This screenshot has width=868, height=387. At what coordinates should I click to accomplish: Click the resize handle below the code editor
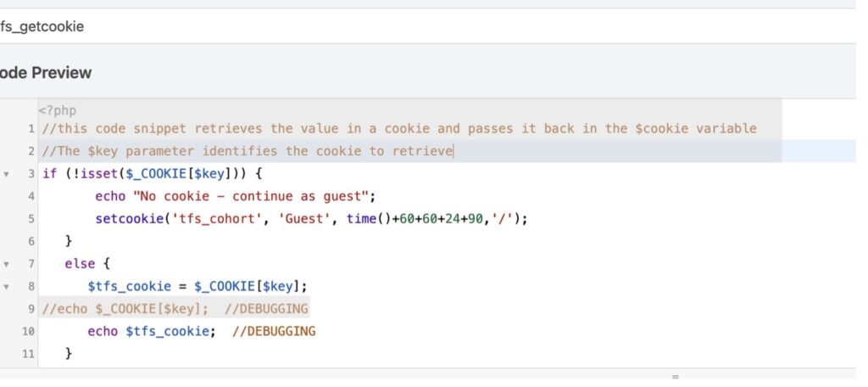coord(676,375)
